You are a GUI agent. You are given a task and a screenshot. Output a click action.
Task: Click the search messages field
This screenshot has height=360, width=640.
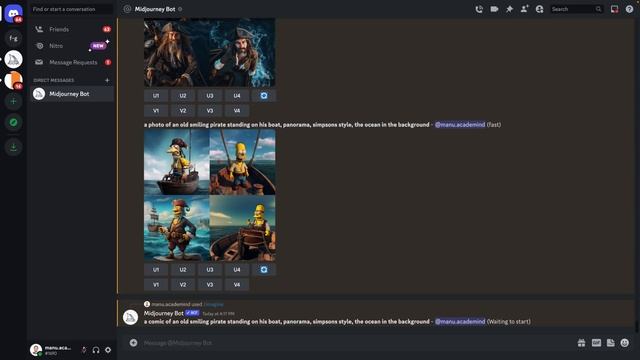pyautogui.click(x=576, y=9)
